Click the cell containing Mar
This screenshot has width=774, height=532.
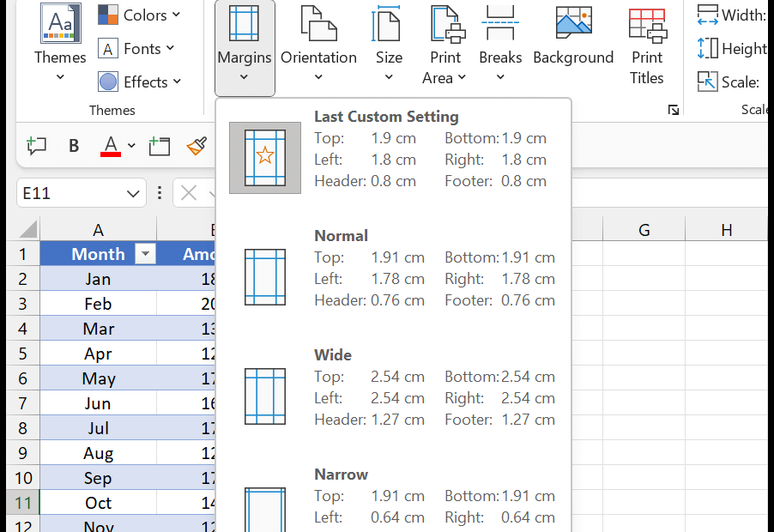pyautogui.click(x=98, y=329)
